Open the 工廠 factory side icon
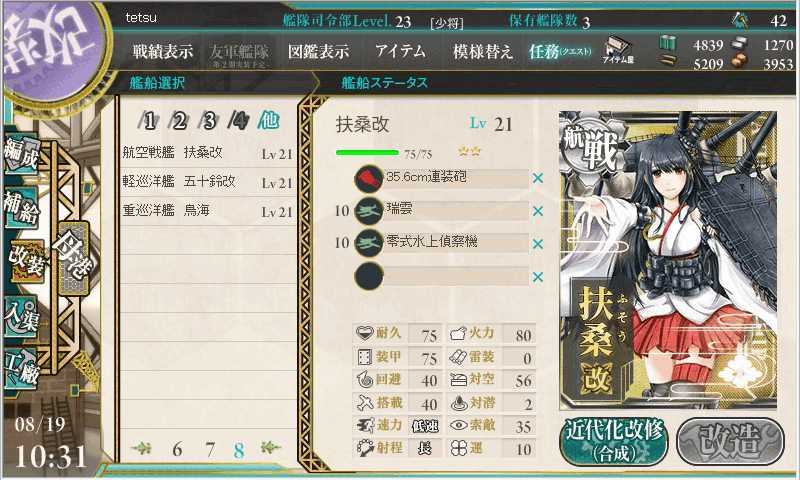 click(21, 369)
